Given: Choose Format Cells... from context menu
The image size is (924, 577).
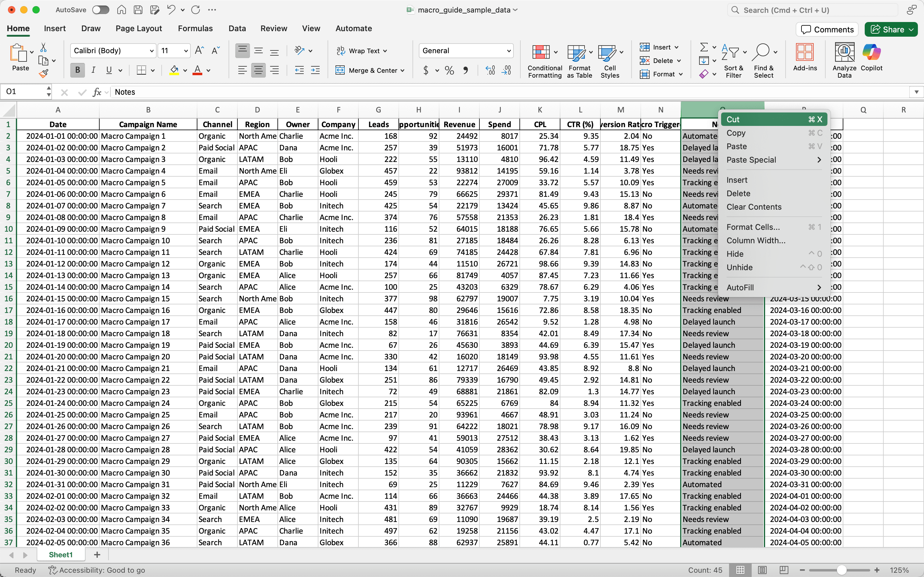Looking at the screenshot, I should 774,227.
